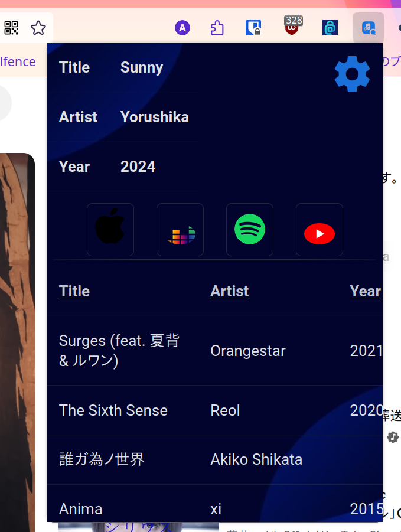Screen dimensions: 401x532
Task: Toggle the music recognition extension popup
Action: coord(369,28)
